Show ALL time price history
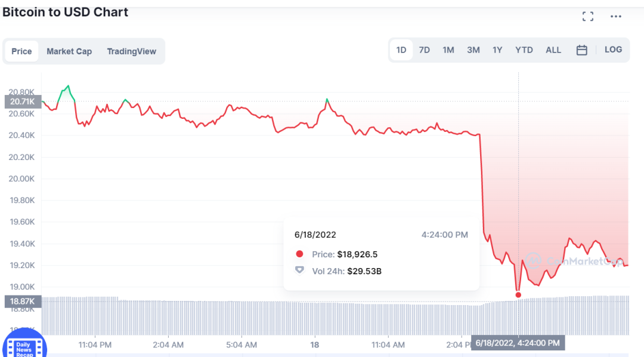 click(x=553, y=50)
